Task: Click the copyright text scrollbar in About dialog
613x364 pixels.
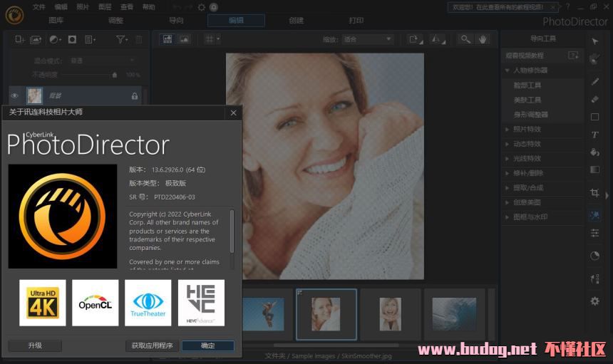Action: point(232,232)
